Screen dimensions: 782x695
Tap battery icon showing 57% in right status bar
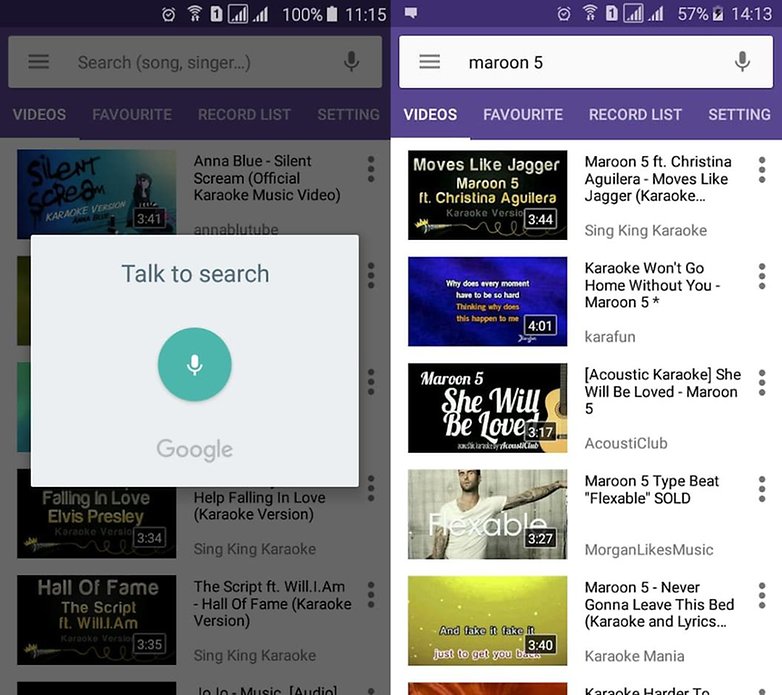pyautogui.click(x=718, y=14)
